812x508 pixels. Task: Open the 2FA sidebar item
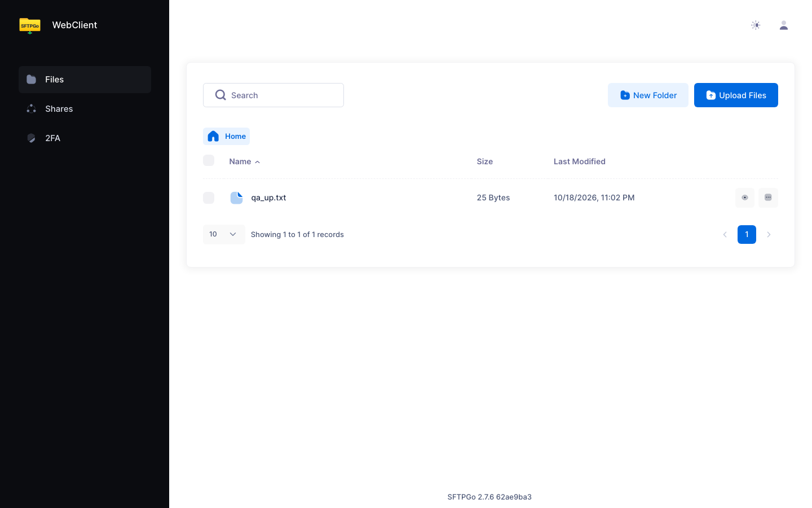pyautogui.click(x=85, y=138)
